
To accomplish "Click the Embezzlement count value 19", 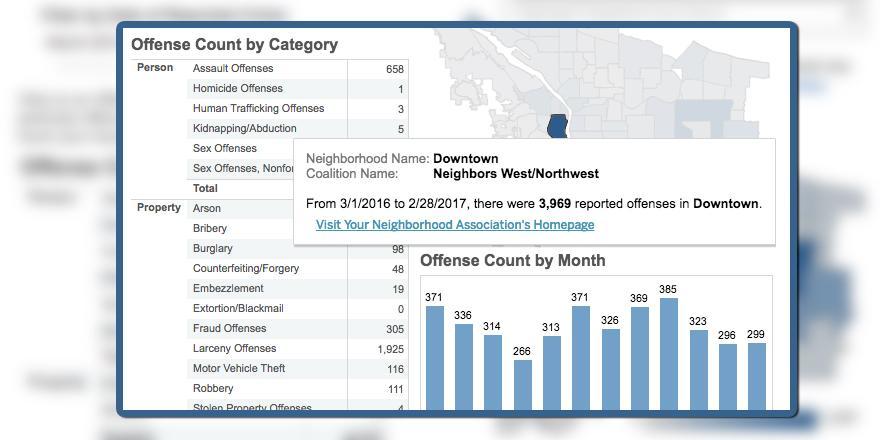I will 398,290.
